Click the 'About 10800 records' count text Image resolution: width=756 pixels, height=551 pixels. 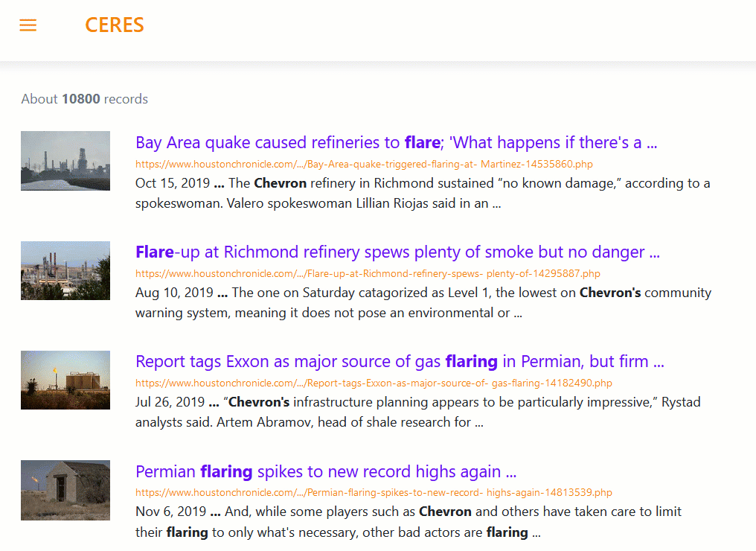(x=84, y=99)
